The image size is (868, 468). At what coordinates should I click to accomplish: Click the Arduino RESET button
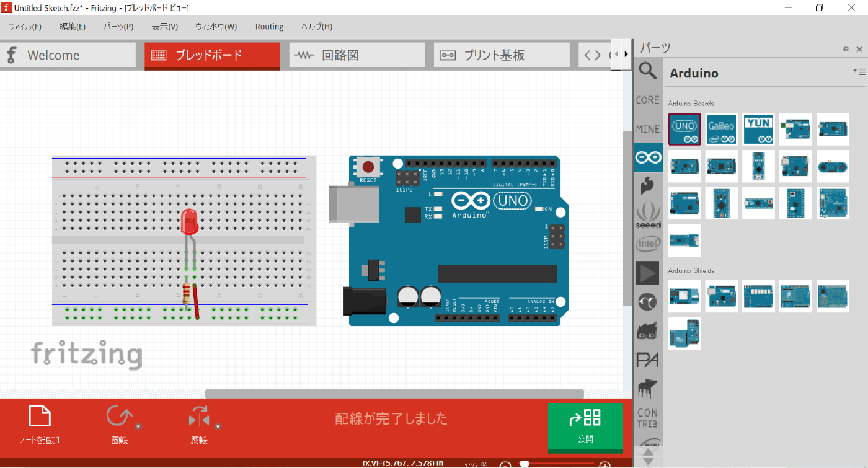[368, 167]
